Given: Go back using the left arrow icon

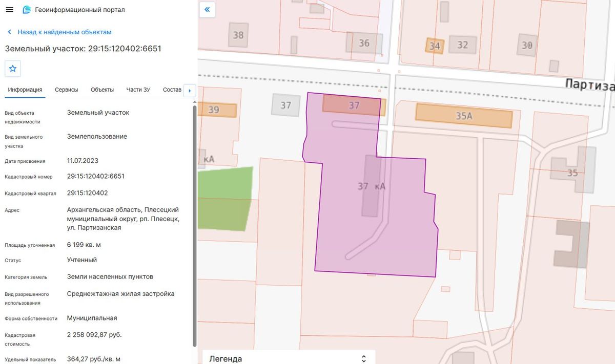Looking at the screenshot, I should [x=9, y=32].
